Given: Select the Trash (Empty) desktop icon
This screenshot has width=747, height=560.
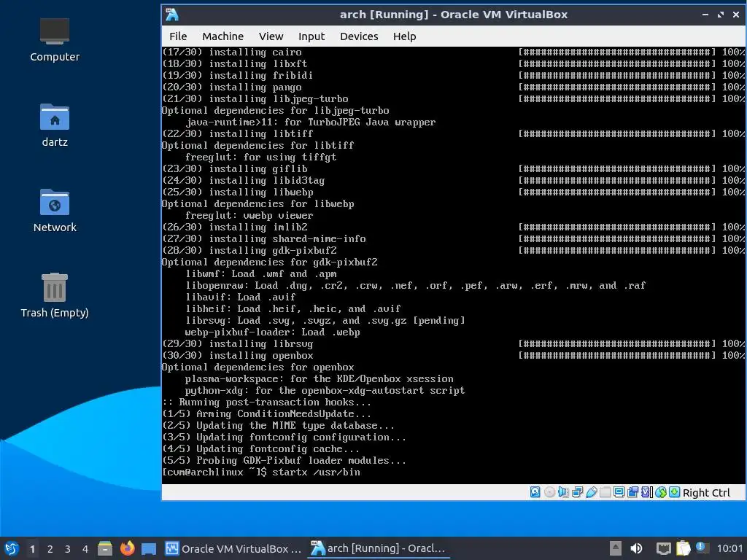Looking at the screenshot, I should click(x=55, y=295).
